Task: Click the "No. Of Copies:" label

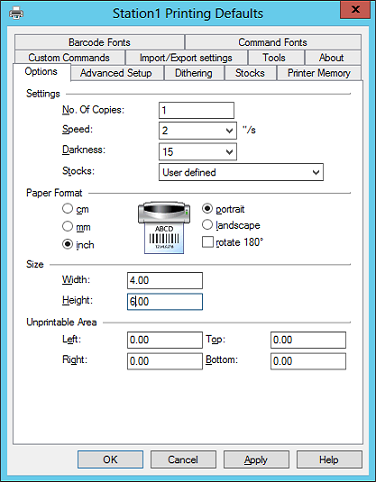Action: [x=93, y=110]
